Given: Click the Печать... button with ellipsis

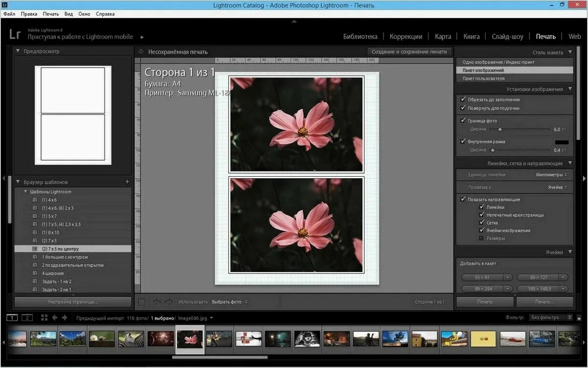Looking at the screenshot, I should (x=544, y=302).
